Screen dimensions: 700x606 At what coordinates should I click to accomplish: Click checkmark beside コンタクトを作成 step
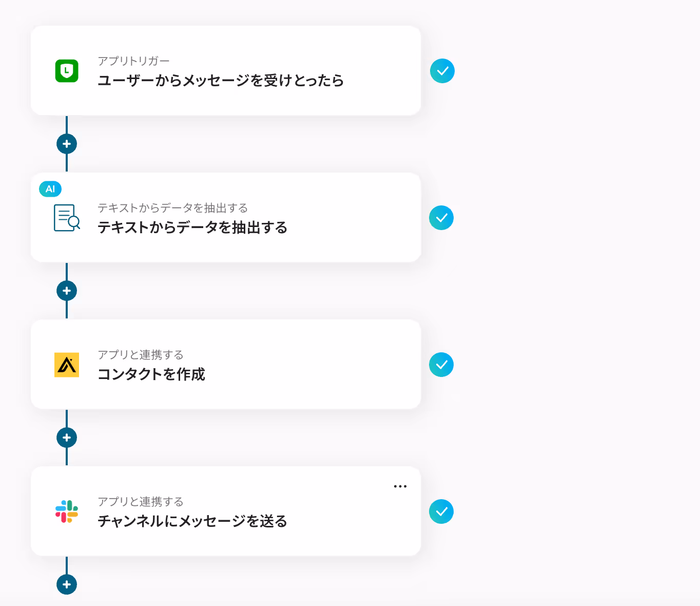tap(441, 365)
